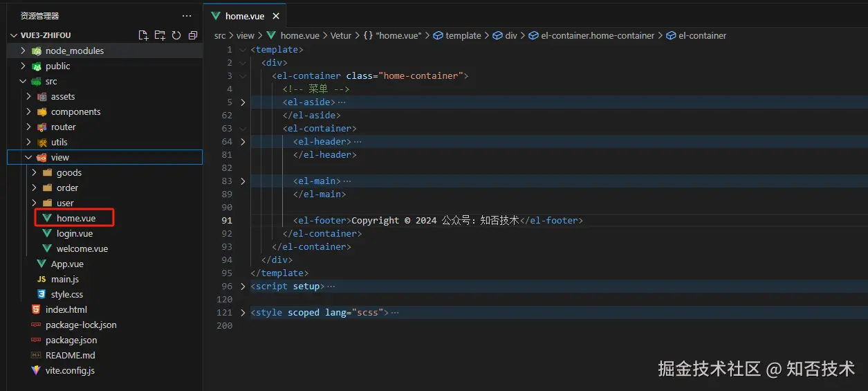
Task: Expand the order folder
Action: coord(34,188)
